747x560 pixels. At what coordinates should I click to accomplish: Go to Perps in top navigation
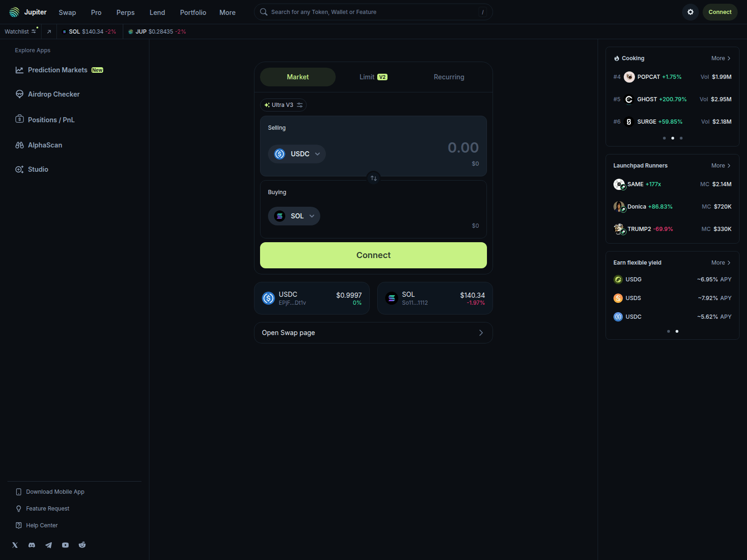126,13
